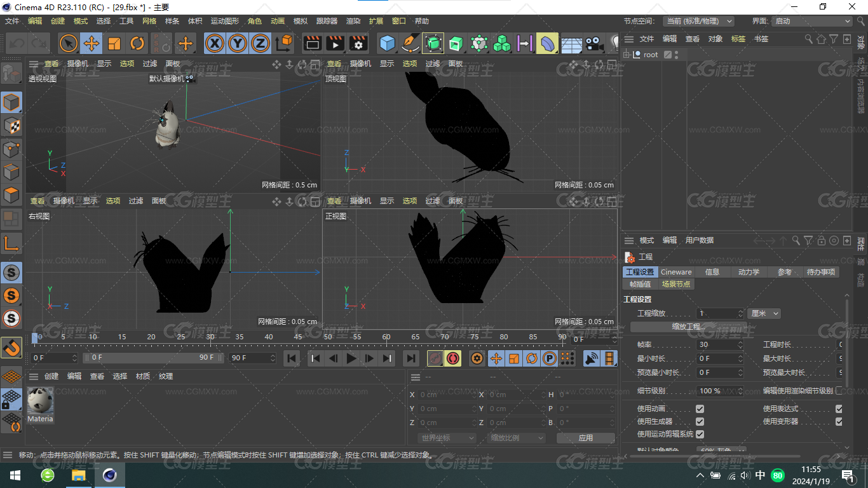Viewport: 868px width, 488px height.
Task: Open 世界坐标 coordinate dropdown
Action: coord(447,438)
